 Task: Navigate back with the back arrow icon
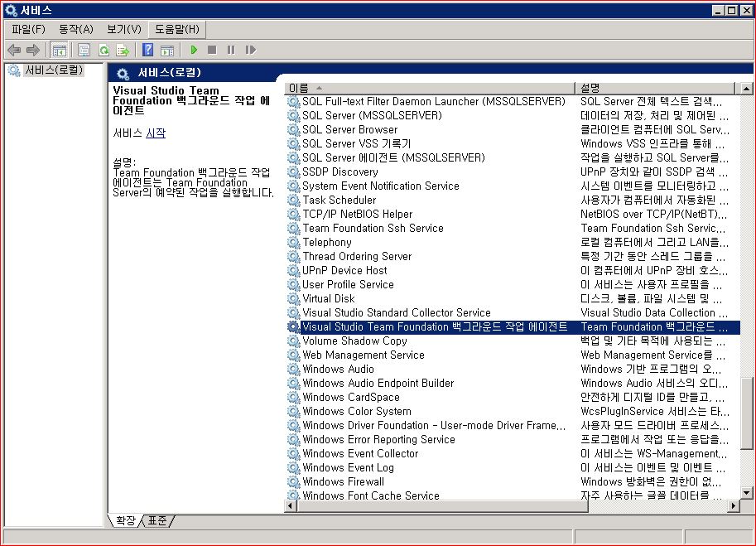click(x=15, y=50)
